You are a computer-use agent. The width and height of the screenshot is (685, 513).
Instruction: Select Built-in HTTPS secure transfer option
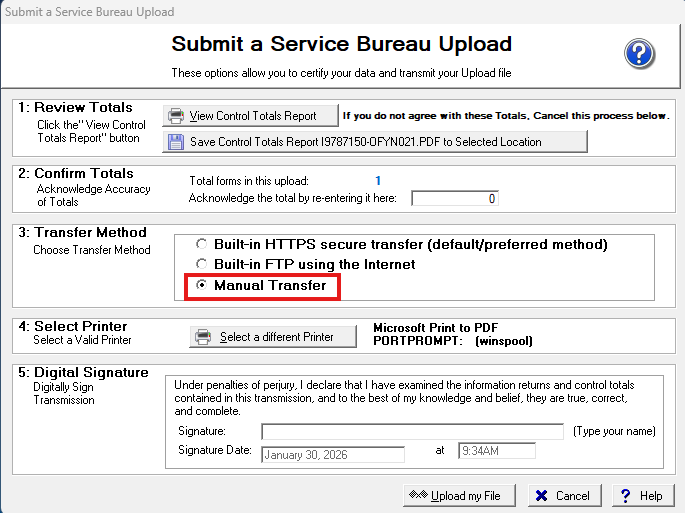pos(203,244)
